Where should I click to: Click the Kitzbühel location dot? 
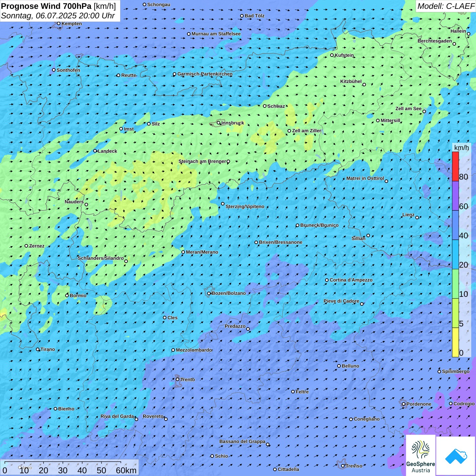[364, 85]
